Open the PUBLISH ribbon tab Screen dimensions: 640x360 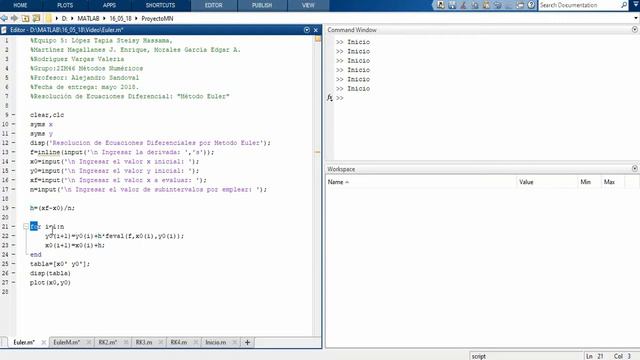(262, 5)
